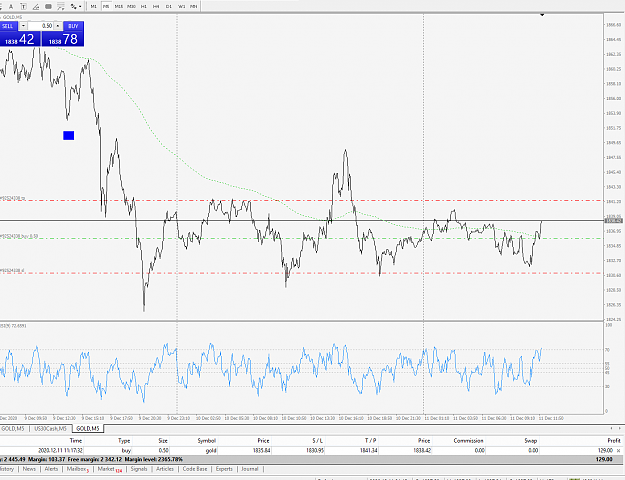
Task: Switch to the US30Cash,M5 chart tab
Action: (x=50, y=428)
